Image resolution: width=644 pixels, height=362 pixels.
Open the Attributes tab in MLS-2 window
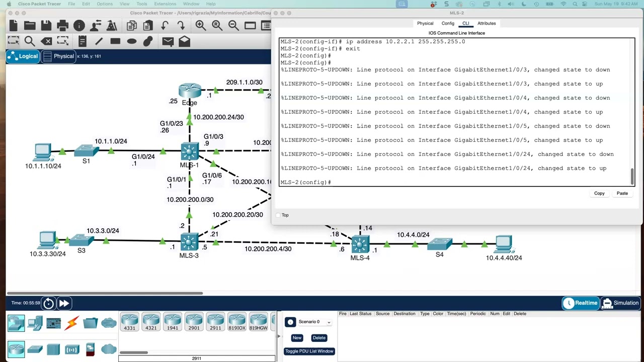coord(487,23)
